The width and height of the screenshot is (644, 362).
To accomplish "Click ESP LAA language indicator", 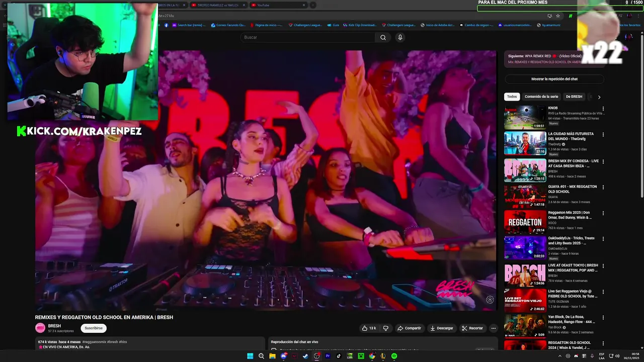I will (601, 356).
